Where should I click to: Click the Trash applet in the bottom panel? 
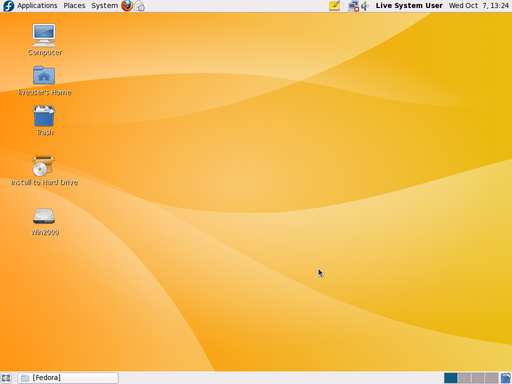point(506,378)
